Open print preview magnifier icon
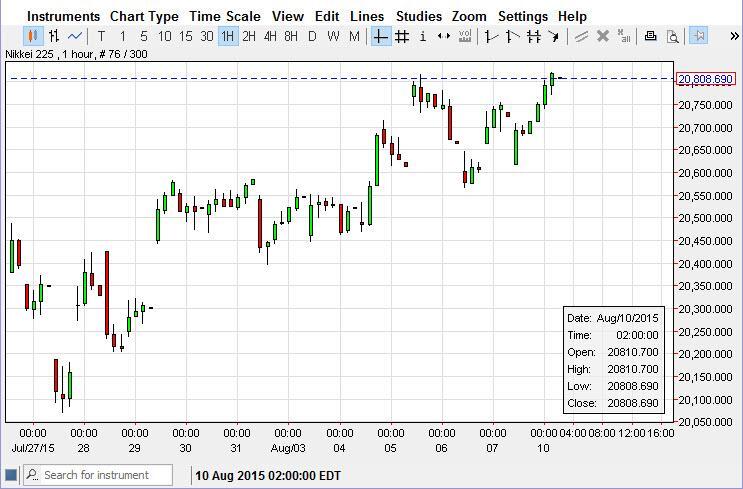 point(673,37)
